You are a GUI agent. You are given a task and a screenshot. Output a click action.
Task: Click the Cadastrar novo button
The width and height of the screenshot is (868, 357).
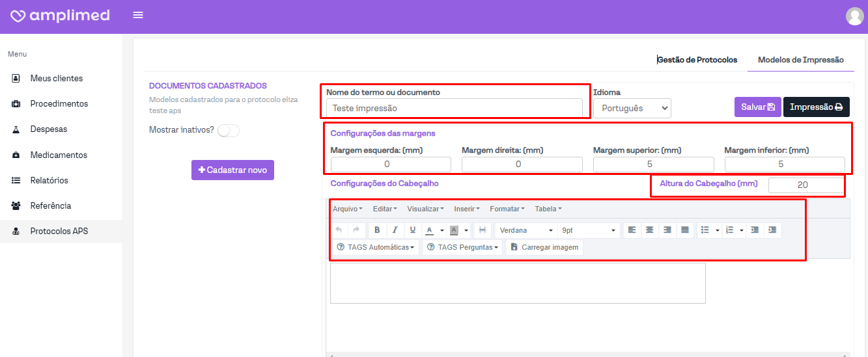point(232,170)
